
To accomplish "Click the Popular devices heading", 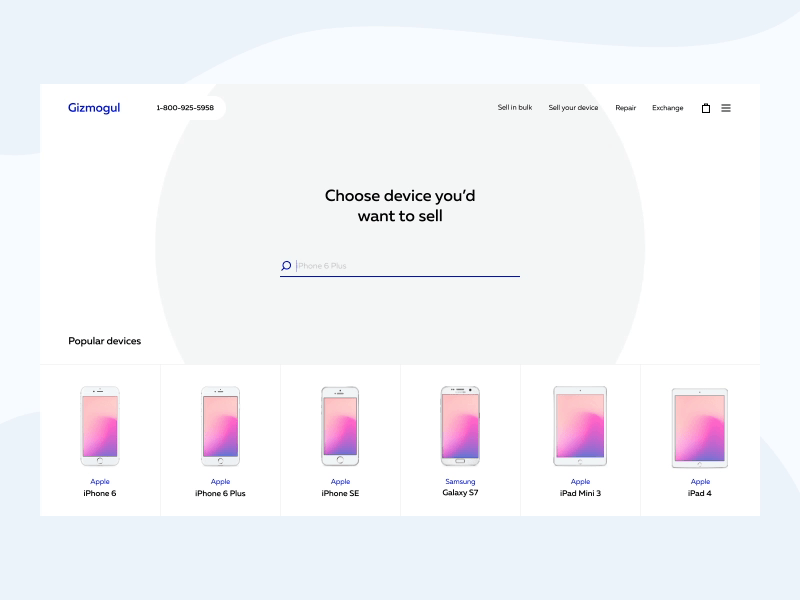I will pyautogui.click(x=105, y=341).
